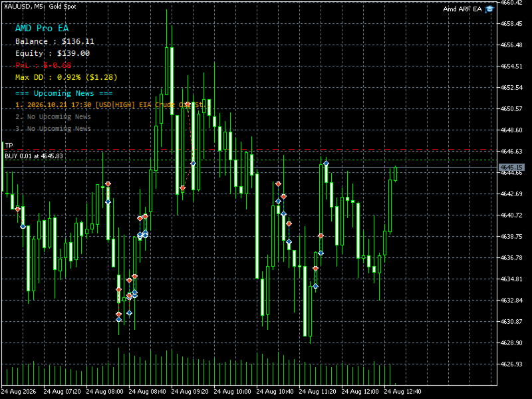532x399 pixels.
Task: Click the Balance : $136.11 line
Action: point(55,41)
